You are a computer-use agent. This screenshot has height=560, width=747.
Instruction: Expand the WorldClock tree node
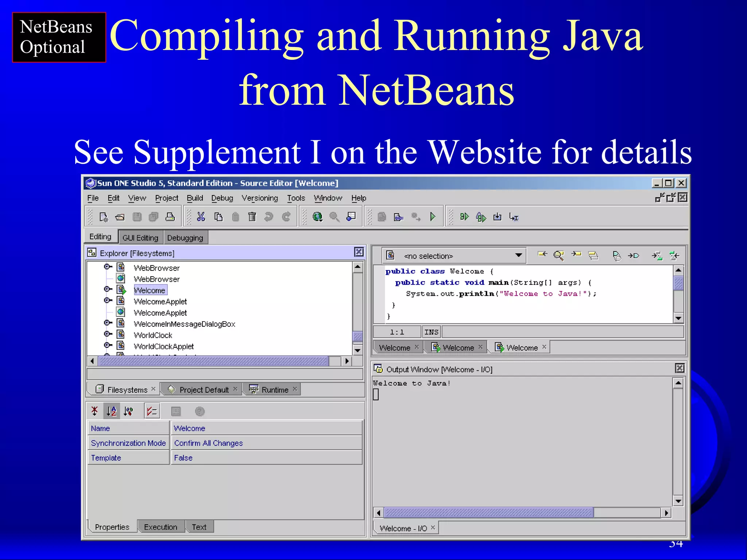108,334
